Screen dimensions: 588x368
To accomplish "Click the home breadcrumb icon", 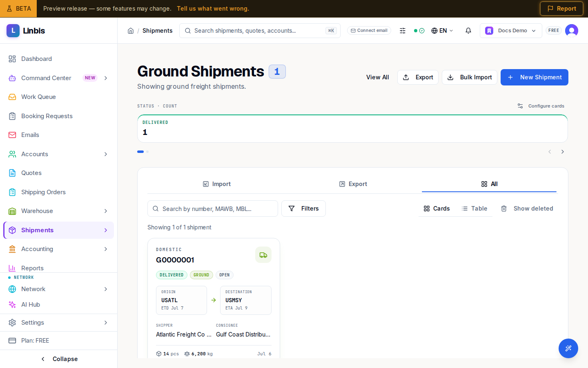I will (131, 31).
